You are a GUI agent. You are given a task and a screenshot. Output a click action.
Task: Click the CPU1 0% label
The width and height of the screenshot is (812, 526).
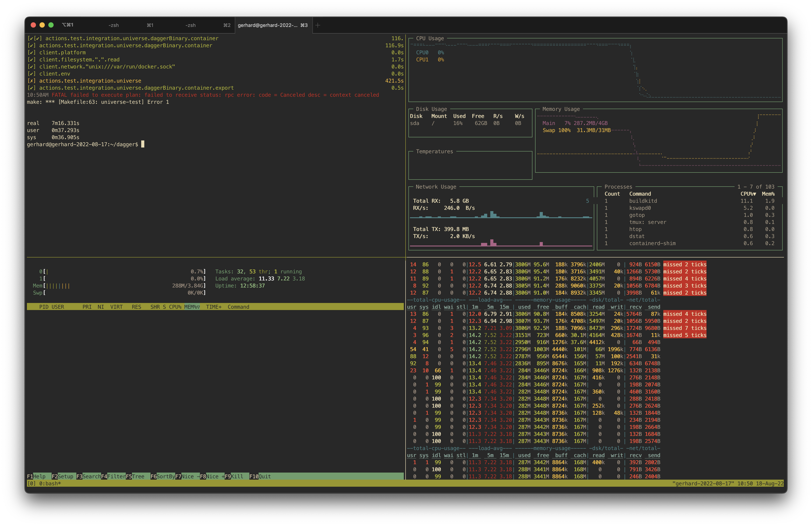tap(430, 59)
